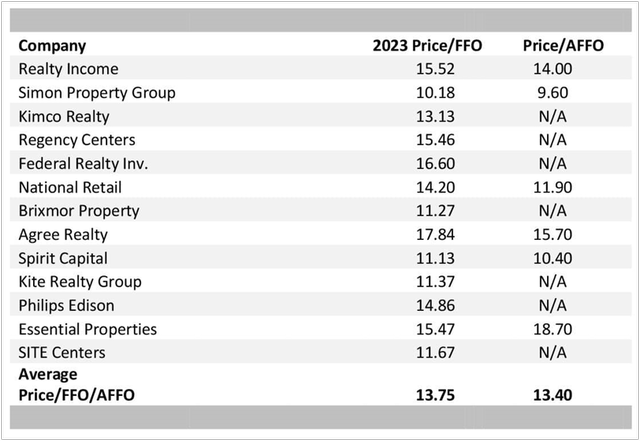Select the Brixmor Property cell

tap(79, 211)
